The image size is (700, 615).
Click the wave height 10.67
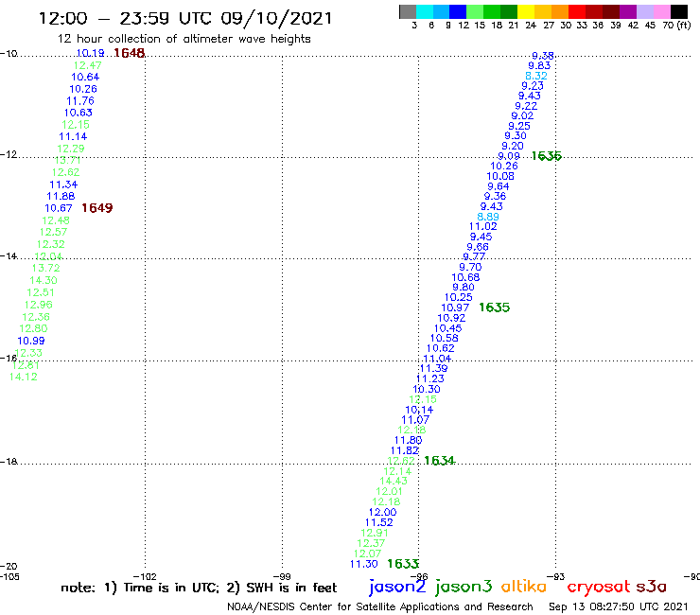(59, 208)
